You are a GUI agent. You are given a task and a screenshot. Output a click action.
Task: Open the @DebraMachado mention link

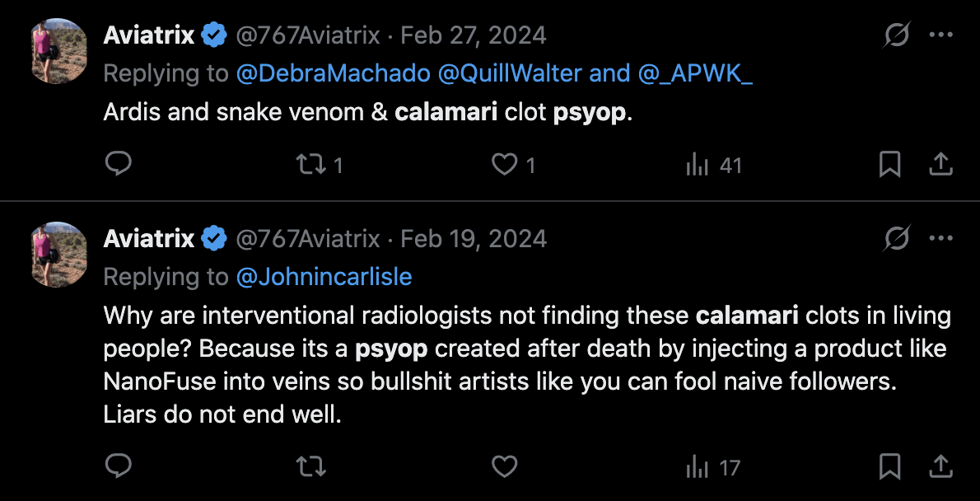click(333, 73)
